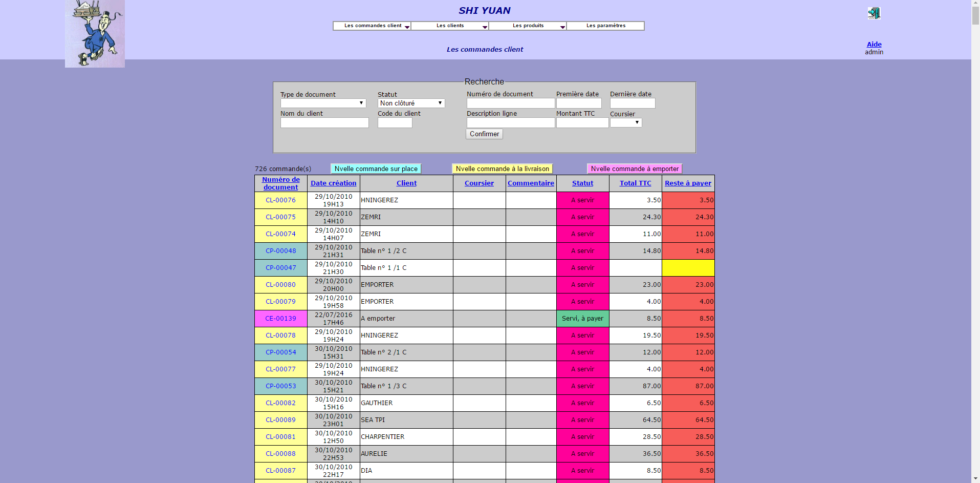Open order CP-00053
980x483 pixels.
tap(280, 386)
